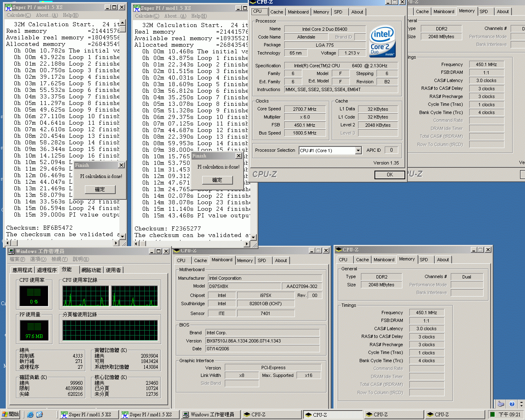The width and height of the screenshot is (525, 420).
Task: Click the BIOS Version field BX97510J.86A.1334.2006.0714.1343
Action: [x=262, y=341]
